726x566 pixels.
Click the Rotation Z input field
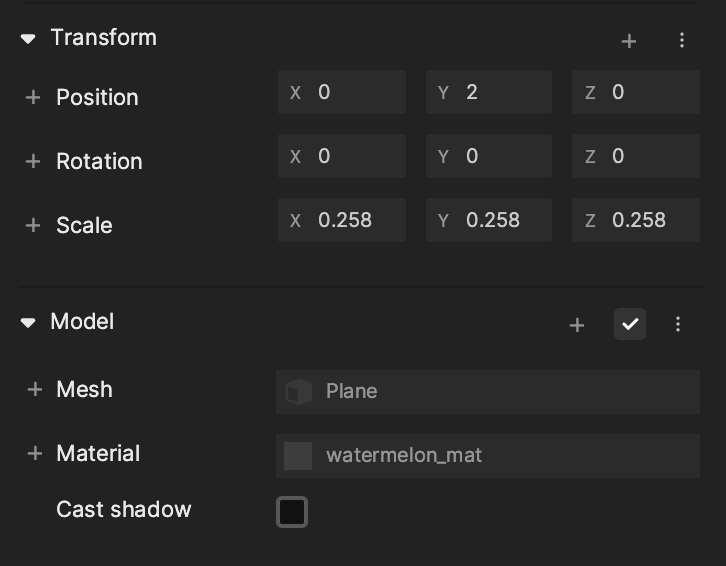pyautogui.click(x=636, y=156)
